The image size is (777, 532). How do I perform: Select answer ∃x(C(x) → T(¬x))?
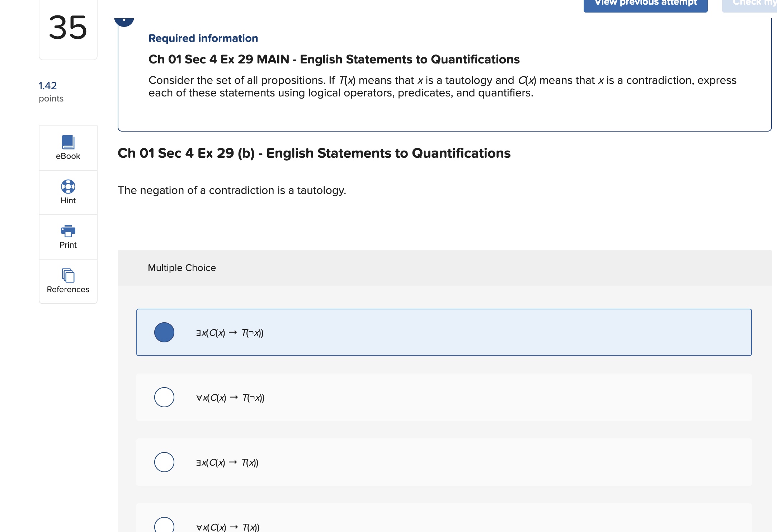point(164,333)
